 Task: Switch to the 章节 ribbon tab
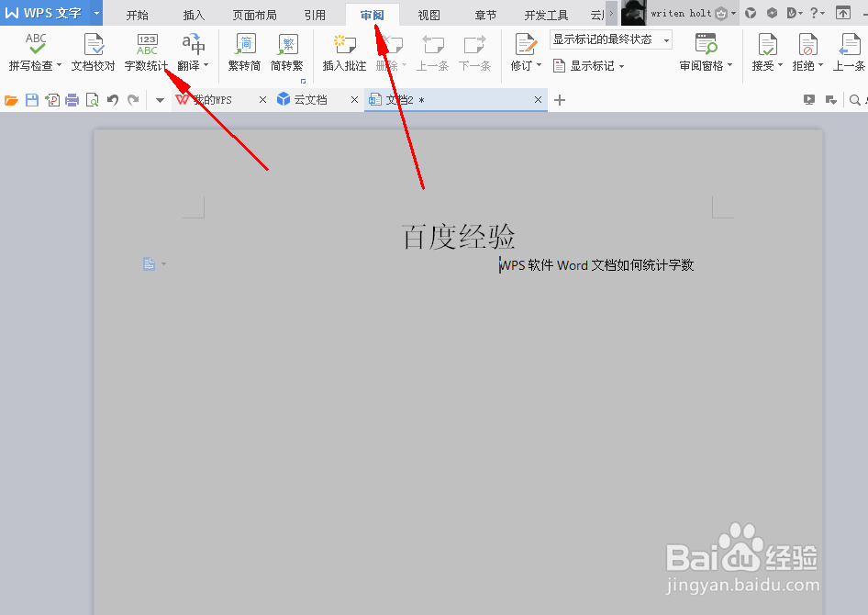click(485, 15)
